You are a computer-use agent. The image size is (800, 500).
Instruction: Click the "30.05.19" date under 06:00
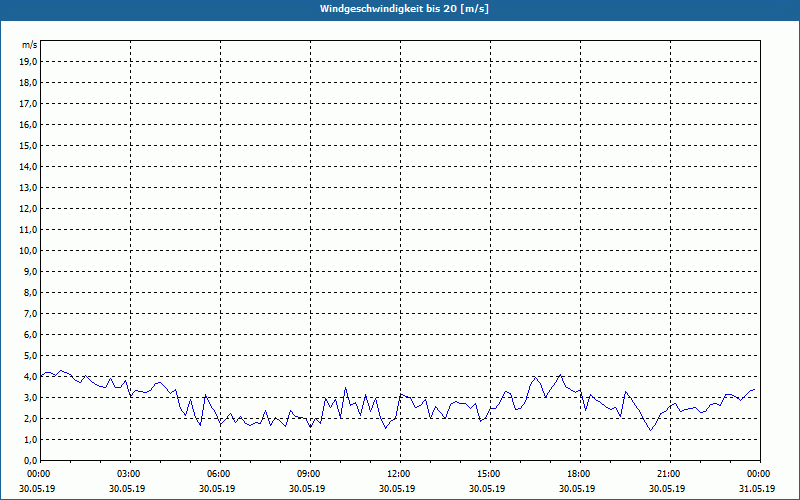point(217,488)
